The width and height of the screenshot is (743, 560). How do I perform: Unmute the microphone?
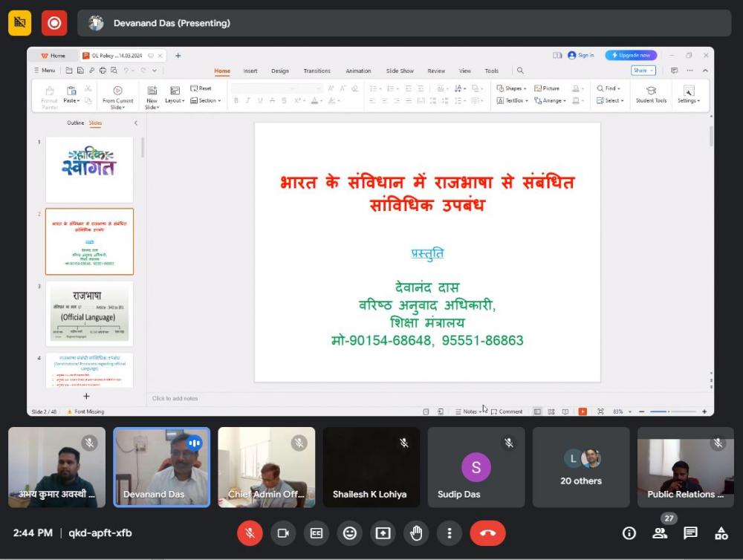250,533
